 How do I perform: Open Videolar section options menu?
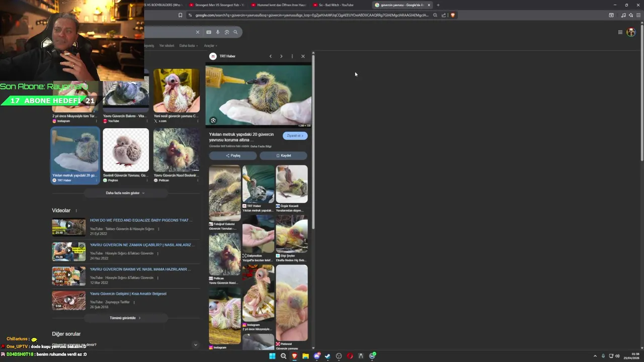[x=76, y=211]
